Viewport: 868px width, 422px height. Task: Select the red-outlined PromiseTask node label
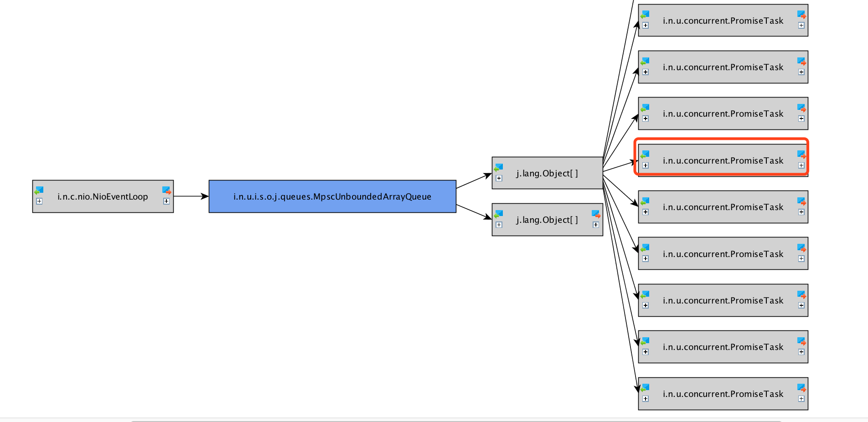pos(723,160)
